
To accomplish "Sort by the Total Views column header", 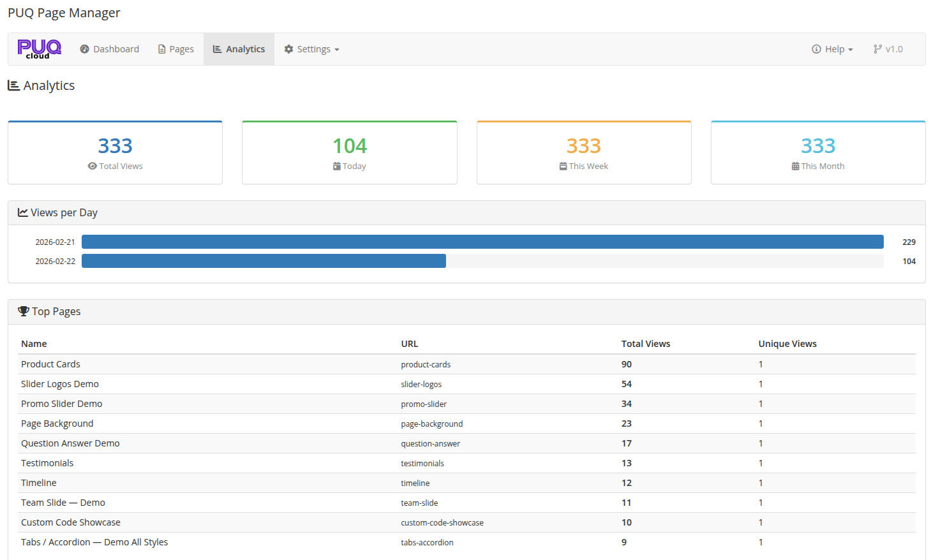I will 646,343.
